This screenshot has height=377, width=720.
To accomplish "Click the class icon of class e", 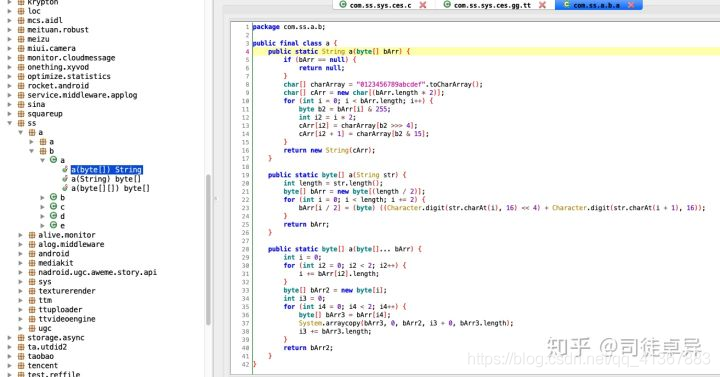I will (53, 225).
